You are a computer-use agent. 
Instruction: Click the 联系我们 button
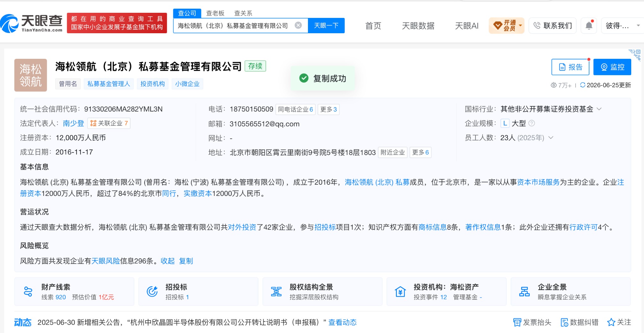coord(552,26)
